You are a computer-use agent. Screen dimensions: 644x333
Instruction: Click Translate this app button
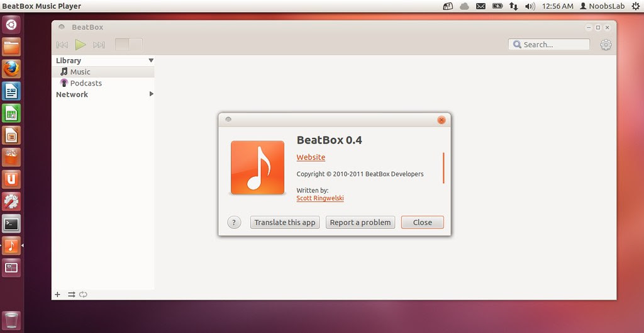pos(285,222)
